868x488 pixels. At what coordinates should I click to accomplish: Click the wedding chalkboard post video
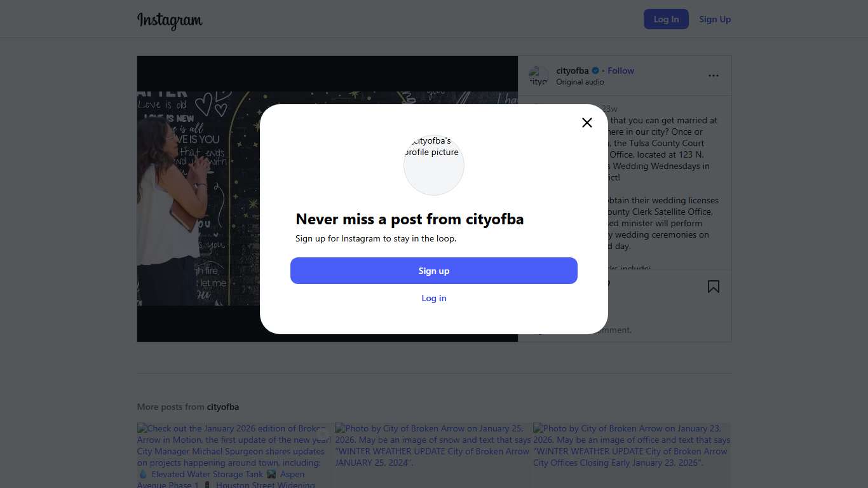[198, 198]
